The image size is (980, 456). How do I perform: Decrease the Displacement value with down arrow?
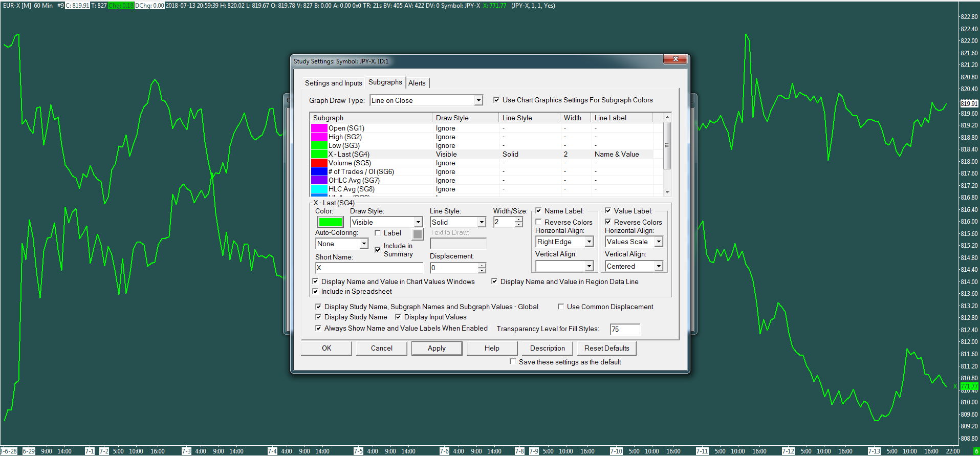pos(482,271)
